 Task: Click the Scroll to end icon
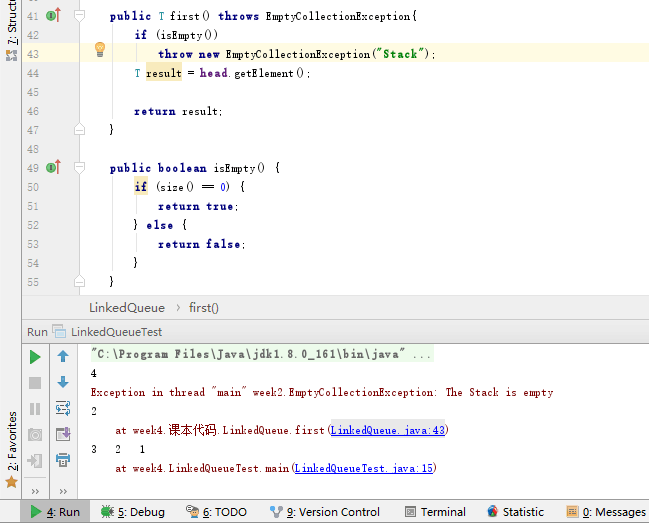tap(63, 434)
